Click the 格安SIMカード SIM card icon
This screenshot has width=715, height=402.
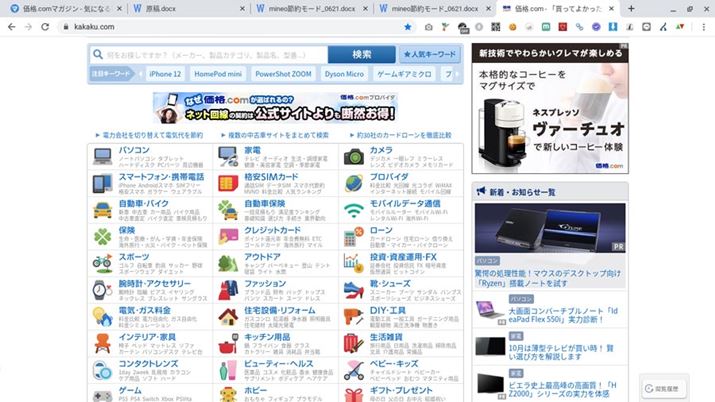click(x=228, y=183)
